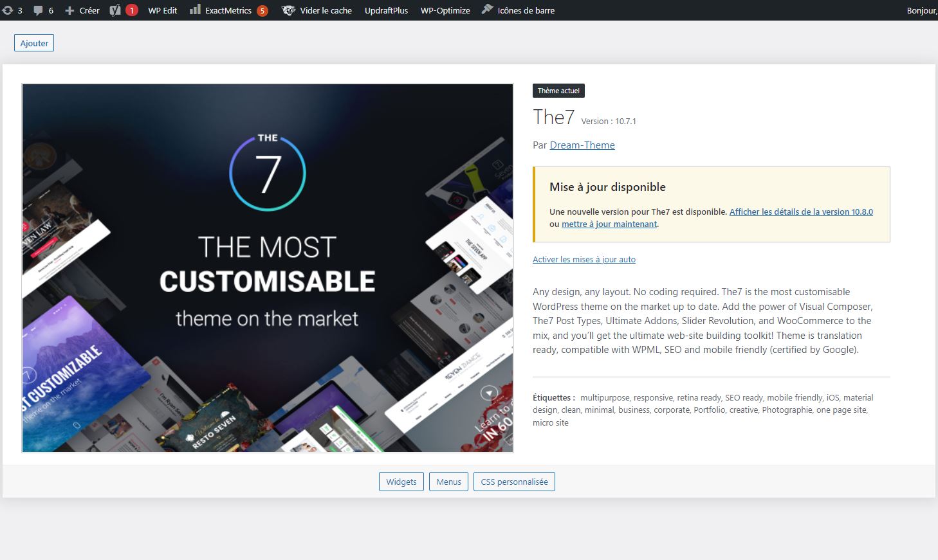Click the Ajouter button
Viewport: 938px width, 560px height.
[x=34, y=43]
